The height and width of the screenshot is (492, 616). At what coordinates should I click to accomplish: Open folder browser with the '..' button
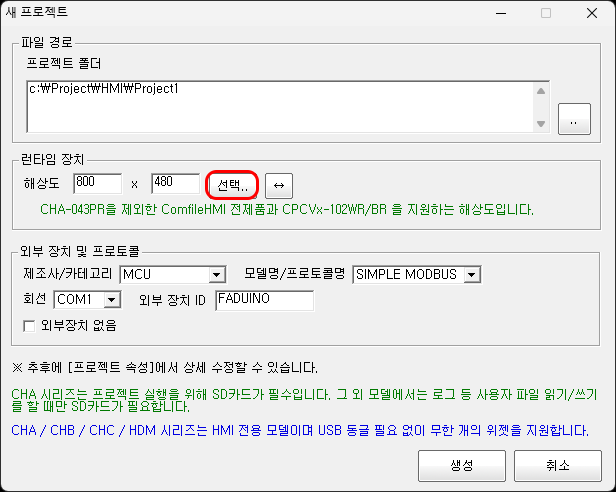[573, 120]
